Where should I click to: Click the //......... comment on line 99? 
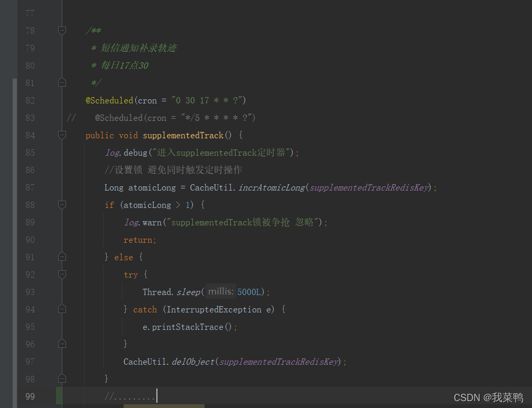tap(130, 396)
